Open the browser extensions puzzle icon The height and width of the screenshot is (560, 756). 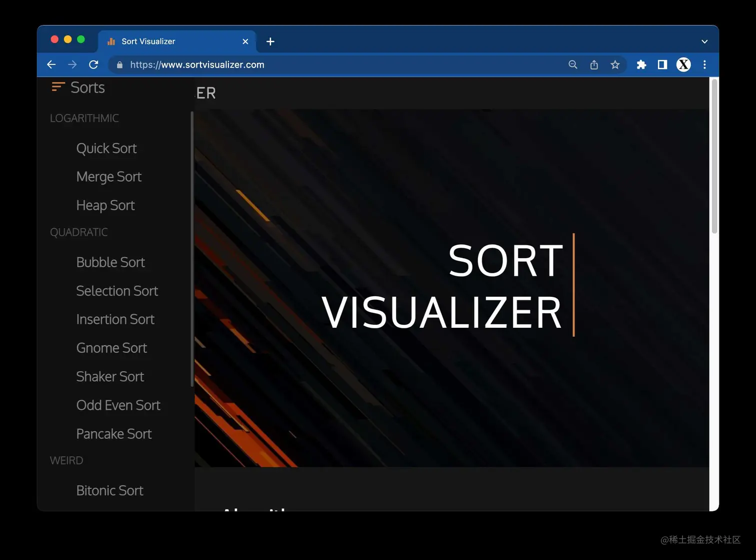click(x=641, y=65)
